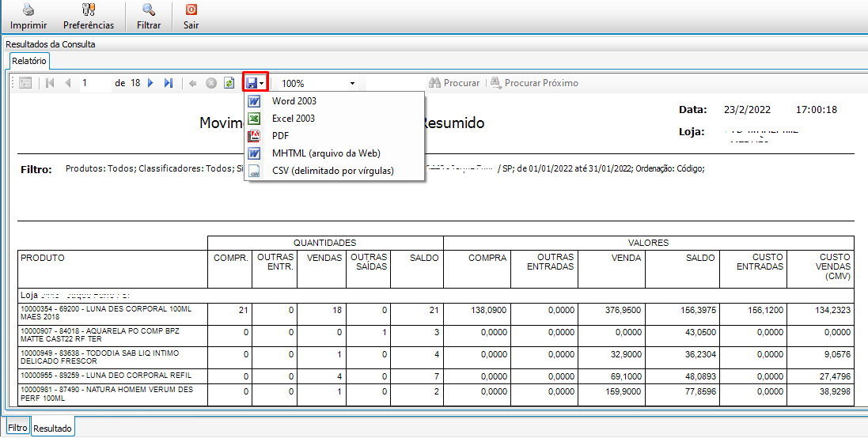Click the stop rendering icon

pos(211,83)
